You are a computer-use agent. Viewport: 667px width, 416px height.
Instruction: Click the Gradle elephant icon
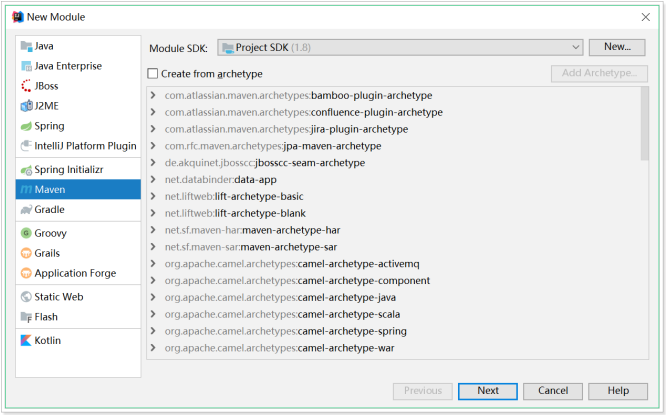pos(26,210)
